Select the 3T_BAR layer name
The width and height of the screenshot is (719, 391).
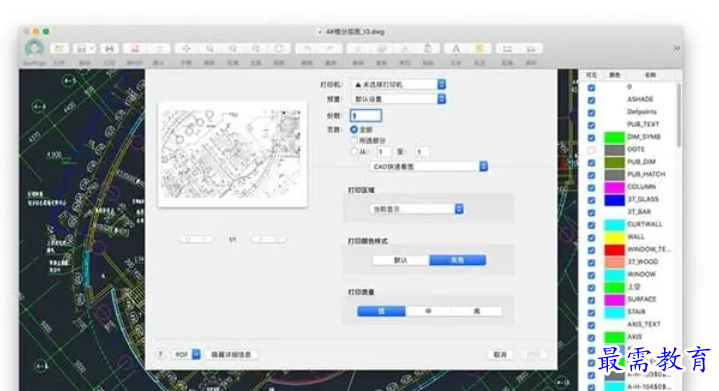point(639,212)
